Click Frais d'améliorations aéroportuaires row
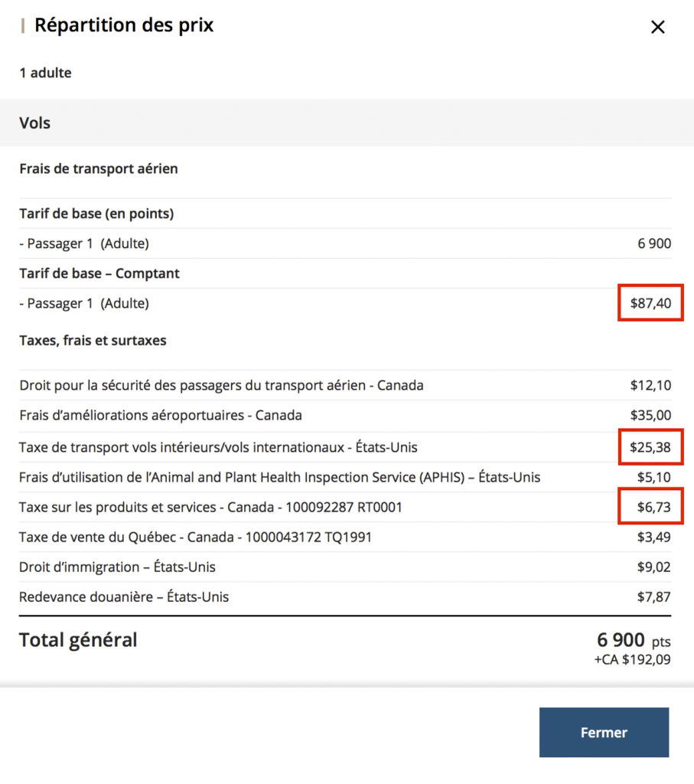The width and height of the screenshot is (694, 784). 161,416
